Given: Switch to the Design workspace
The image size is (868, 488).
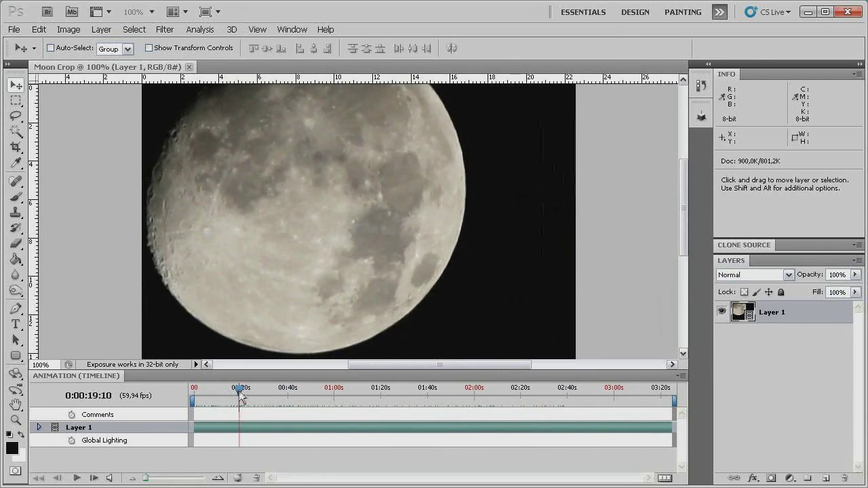Looking at the screenshot, I should [x=635, y=12].
